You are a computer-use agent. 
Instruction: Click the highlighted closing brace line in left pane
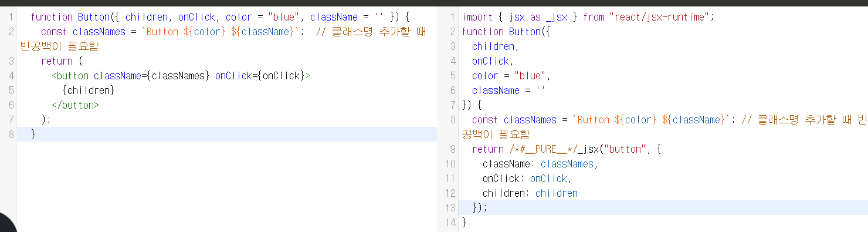click(226, 135)
